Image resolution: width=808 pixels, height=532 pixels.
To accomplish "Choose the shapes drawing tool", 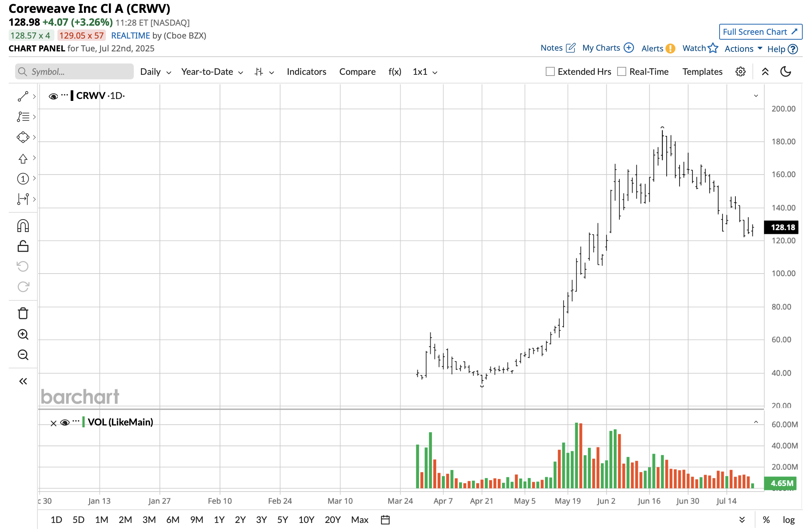I will pos(23,137).
